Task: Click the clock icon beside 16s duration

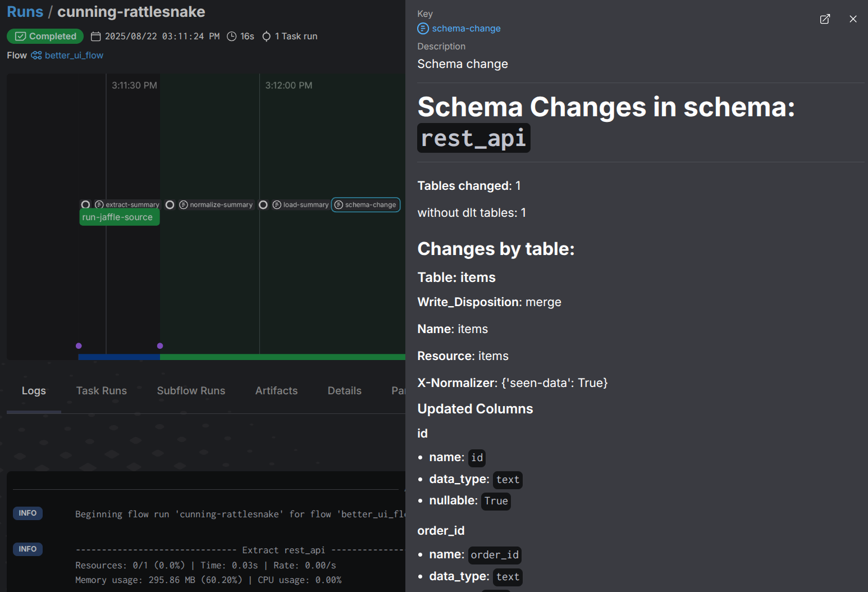Action: [231, 37]
